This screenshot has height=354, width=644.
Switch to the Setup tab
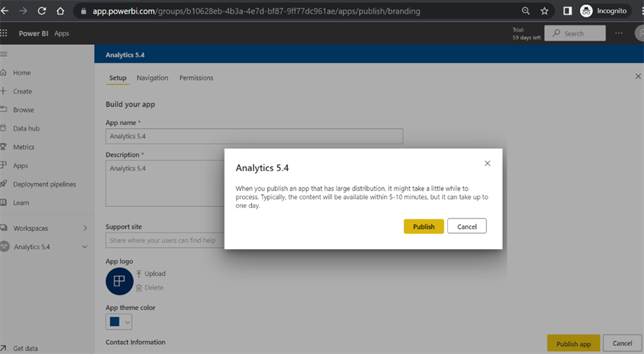click(118, 77)
